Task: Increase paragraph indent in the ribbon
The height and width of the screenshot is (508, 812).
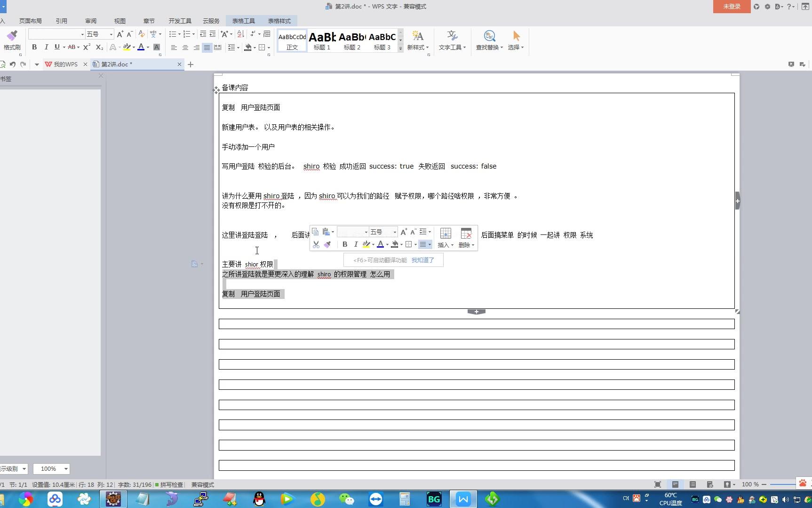Action: point(212,34)
